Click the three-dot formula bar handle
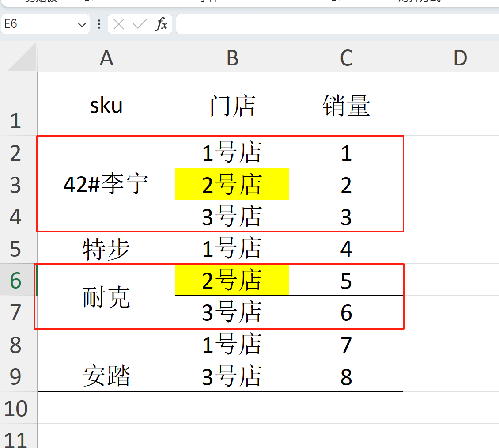Image resolution: width=499 pixels, height=448 pixels. pyautogui.click(x=99, y=24)
